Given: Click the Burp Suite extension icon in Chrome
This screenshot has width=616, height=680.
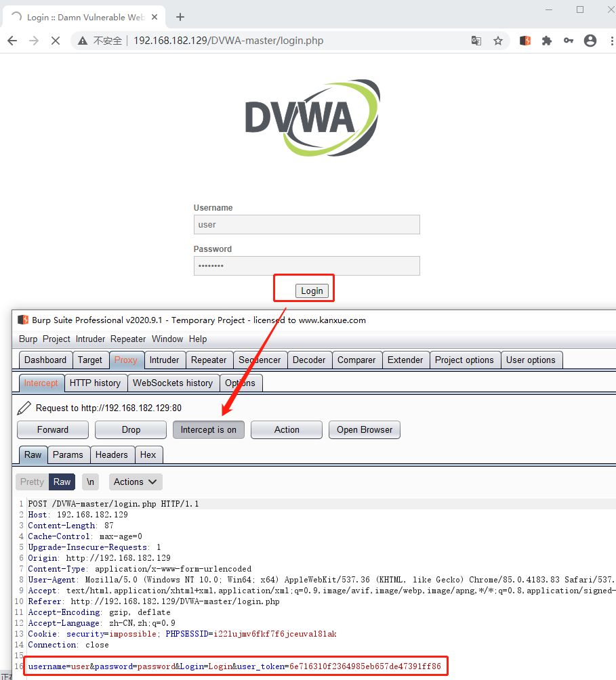Looking at the screenshot, I should (x=525, y=41).
